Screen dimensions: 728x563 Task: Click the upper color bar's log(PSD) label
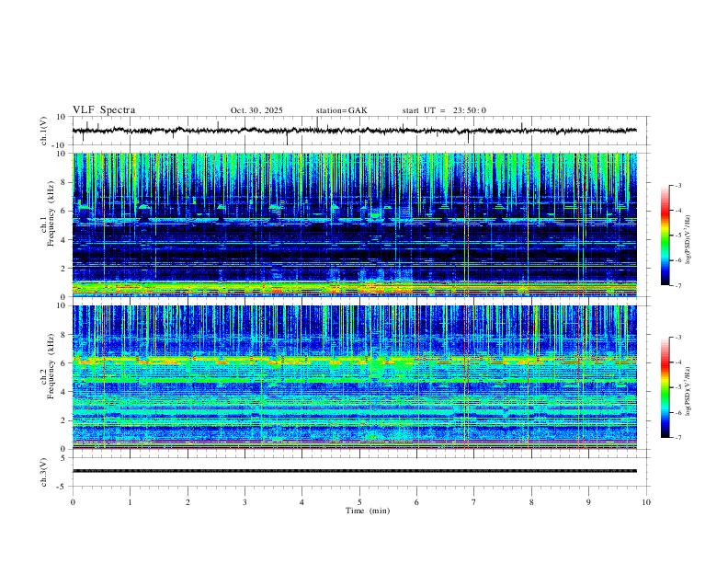coord(688,240)
